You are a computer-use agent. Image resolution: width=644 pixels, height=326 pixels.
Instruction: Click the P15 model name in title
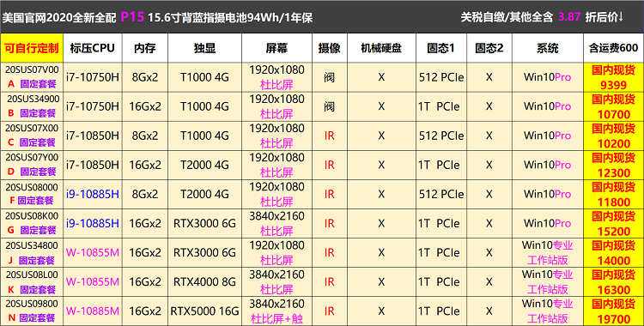pos(132,17)
